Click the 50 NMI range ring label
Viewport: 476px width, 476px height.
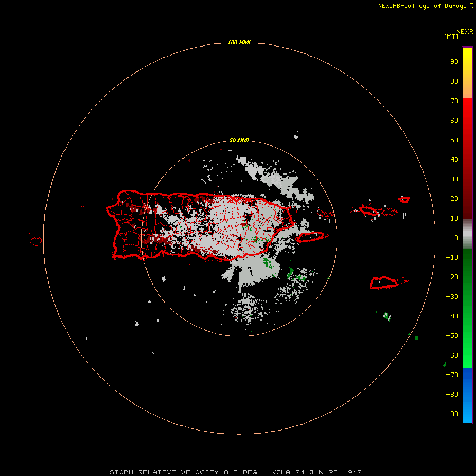coord(239,140)
